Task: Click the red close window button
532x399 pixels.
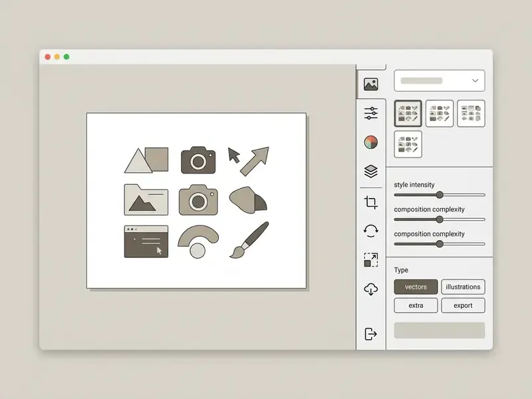Action: 48,57
